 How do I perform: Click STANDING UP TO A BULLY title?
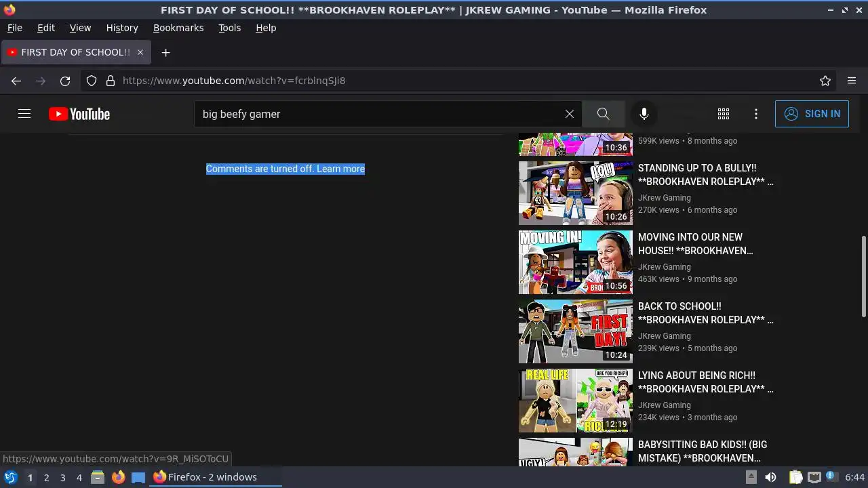click(x=705, y=175)
